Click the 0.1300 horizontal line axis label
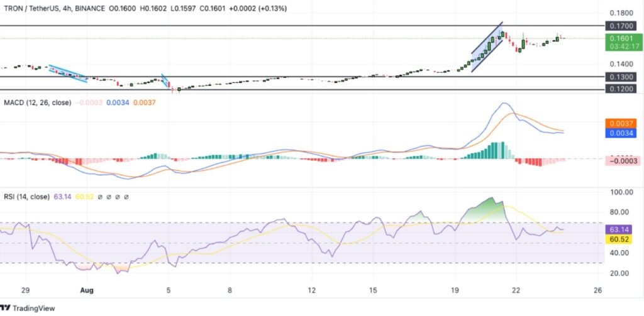Image resolution: width=644 pixels, height=316 pixels. click(621, 77)
